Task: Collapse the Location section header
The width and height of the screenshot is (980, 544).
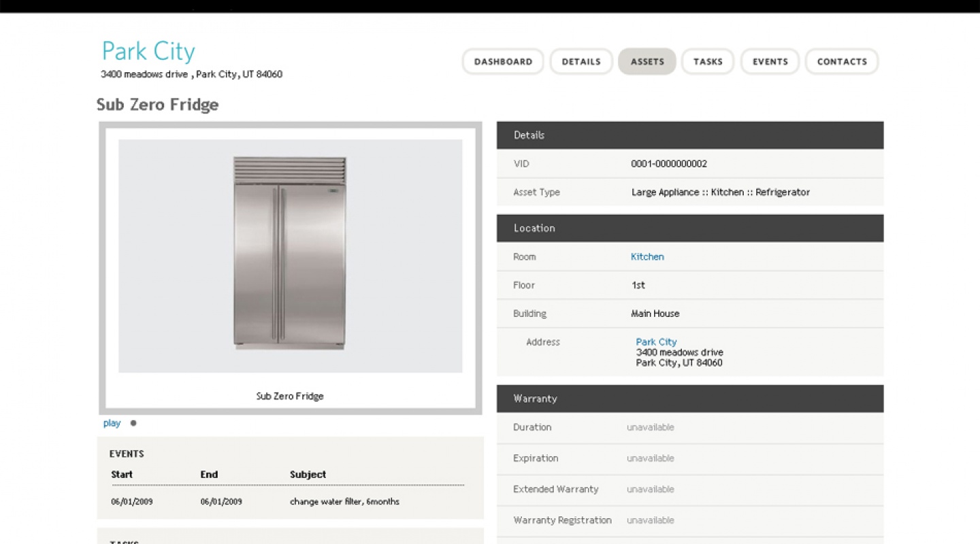Action: coord(689,228)
